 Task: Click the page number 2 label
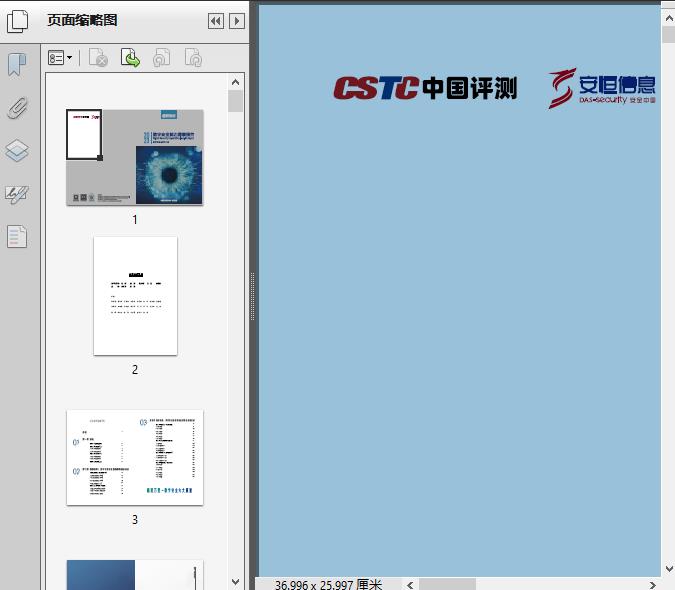click(x=135, y=369)
